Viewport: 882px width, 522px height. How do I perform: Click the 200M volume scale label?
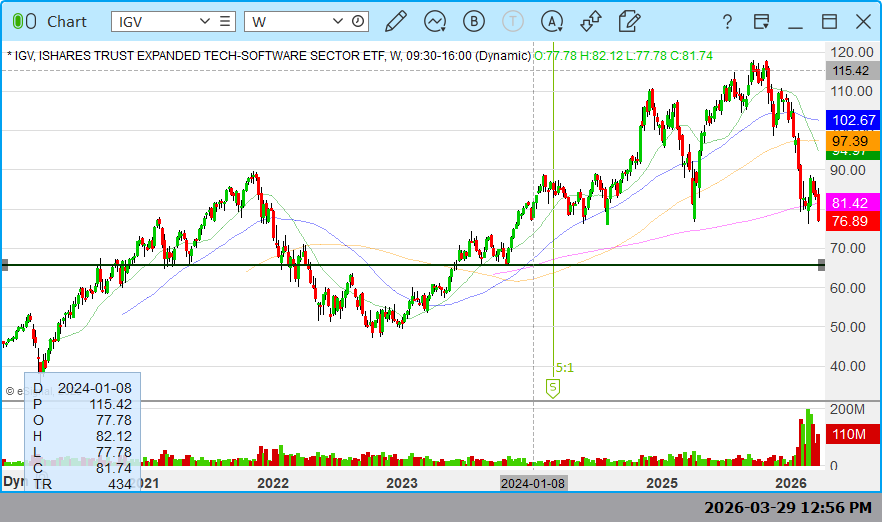click(x=847, y=410)
